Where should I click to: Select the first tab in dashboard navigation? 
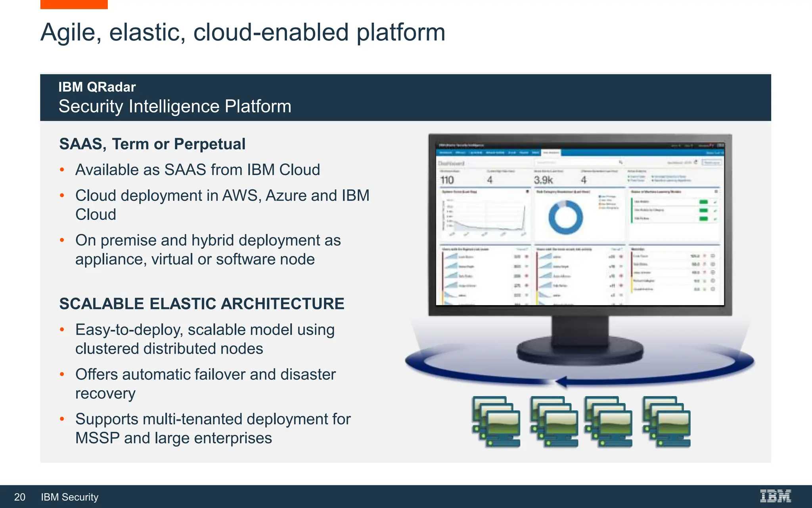click(446, 153)
